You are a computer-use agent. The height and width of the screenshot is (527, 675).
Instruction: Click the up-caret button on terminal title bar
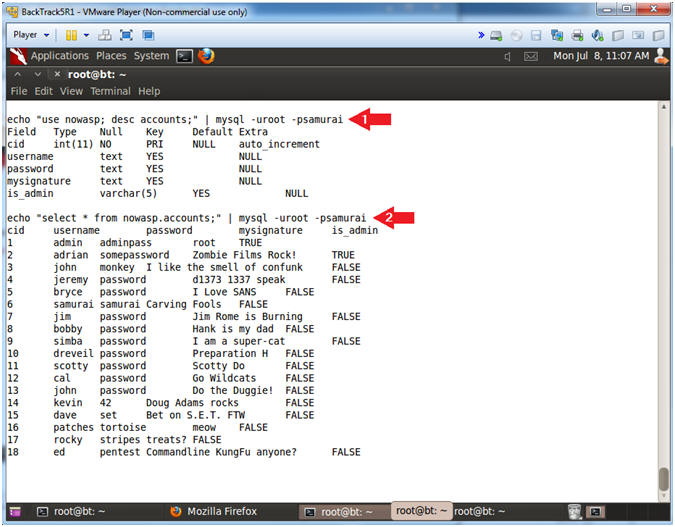[x=18, y=74]
